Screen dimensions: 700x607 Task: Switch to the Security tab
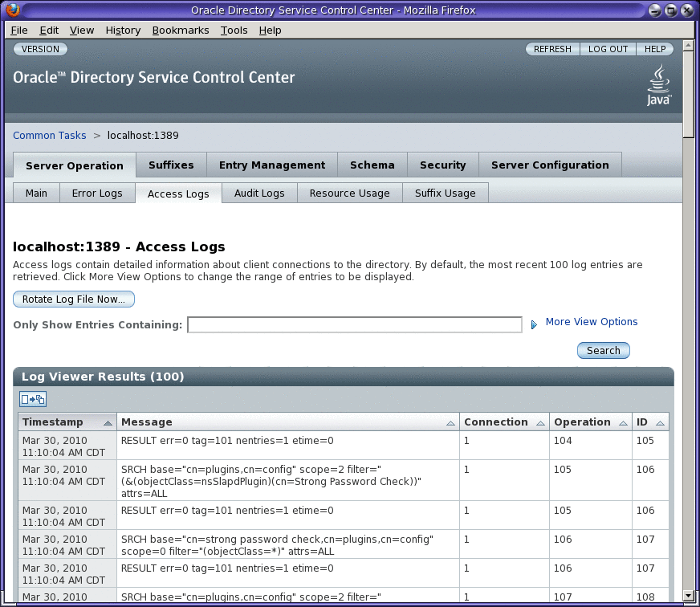coord(443,165)
